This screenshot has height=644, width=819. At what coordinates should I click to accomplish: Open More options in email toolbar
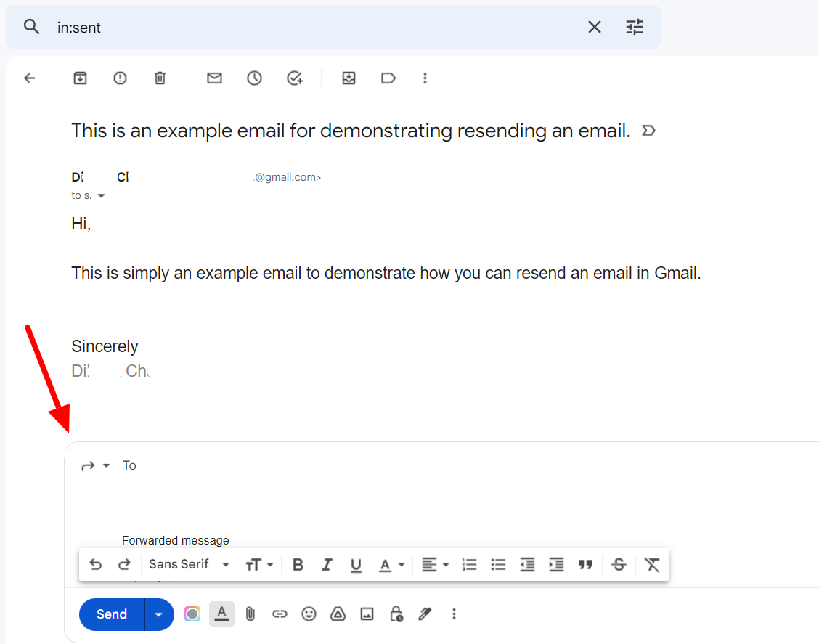[x=425, y=78]
